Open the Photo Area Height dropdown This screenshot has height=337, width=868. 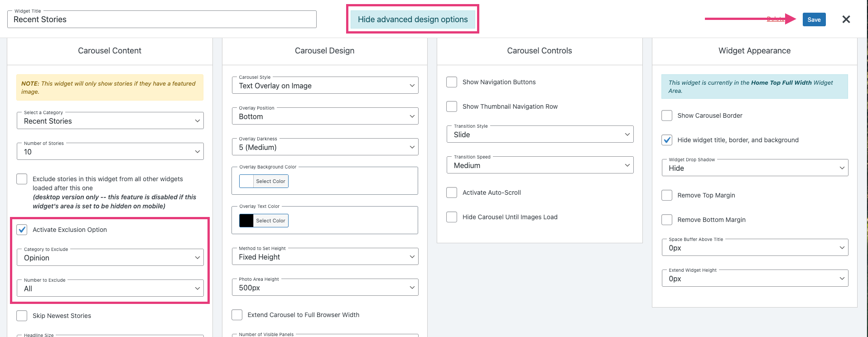pyautogui.click(x=325, y=288)
